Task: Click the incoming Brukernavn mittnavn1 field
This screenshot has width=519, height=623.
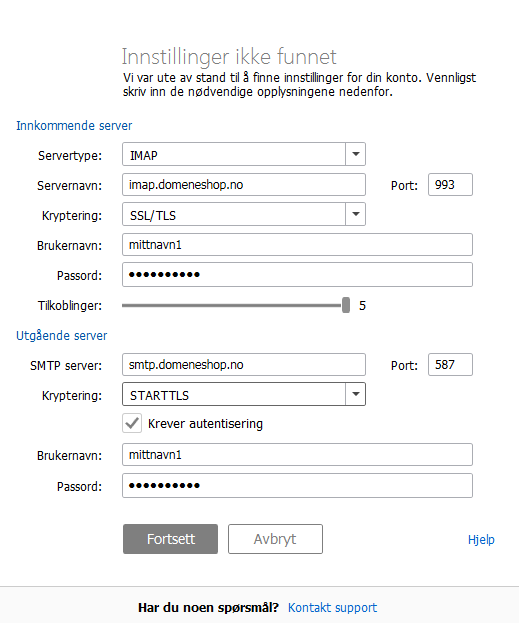Action: (x=297, y=244)
